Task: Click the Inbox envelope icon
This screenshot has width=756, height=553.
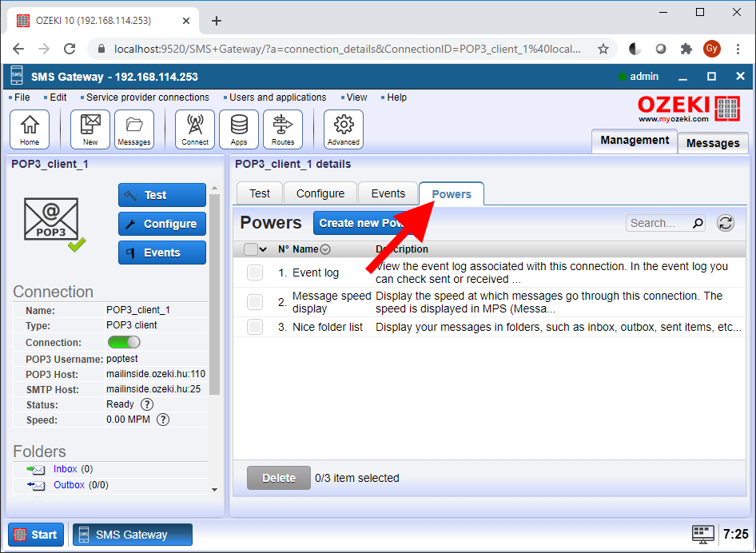Action: pyautogui.click(x=36, y=469)
